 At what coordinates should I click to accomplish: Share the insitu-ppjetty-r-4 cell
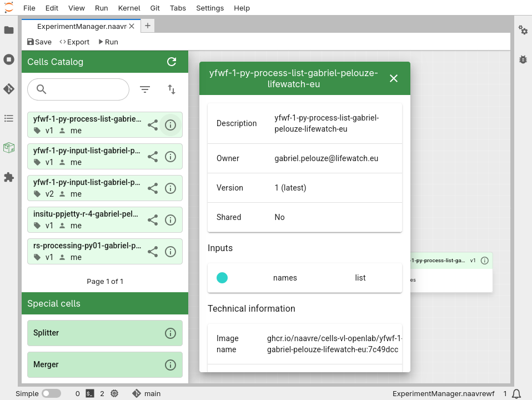tap(153, 220)
